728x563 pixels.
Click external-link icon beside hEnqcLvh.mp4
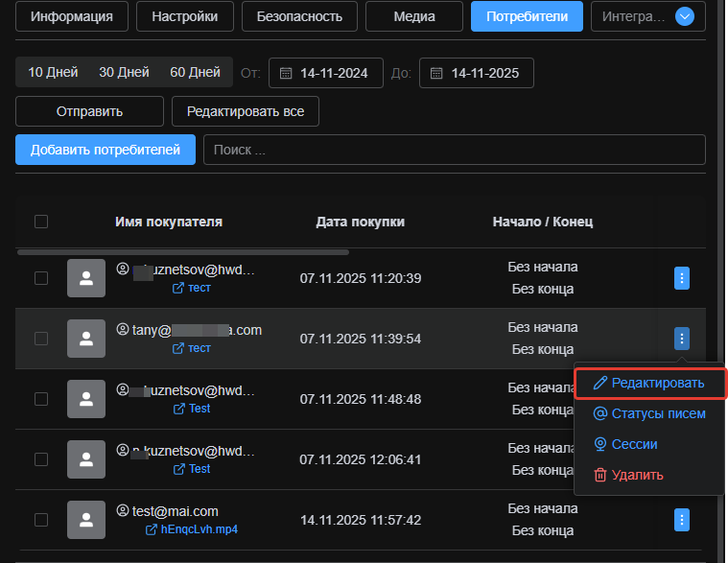coord(152,529)
